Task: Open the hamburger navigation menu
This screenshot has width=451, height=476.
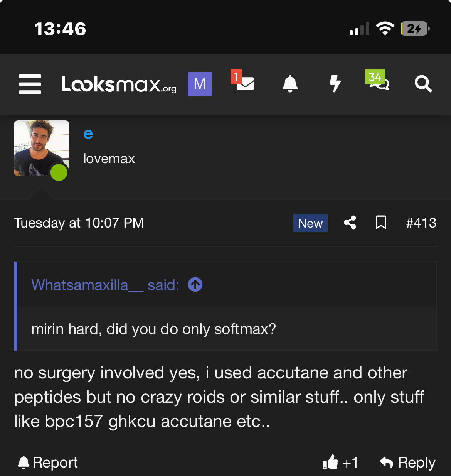Action: point(30,84)
